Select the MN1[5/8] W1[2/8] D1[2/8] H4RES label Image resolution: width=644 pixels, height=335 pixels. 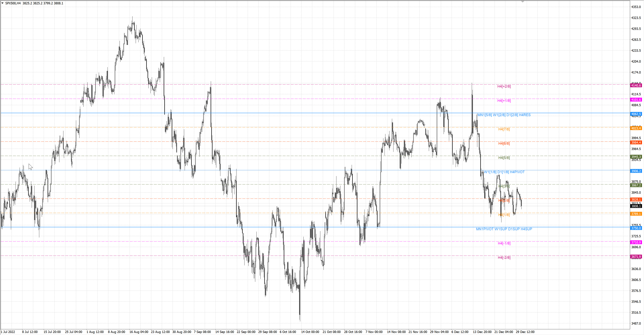click(504, 115)
